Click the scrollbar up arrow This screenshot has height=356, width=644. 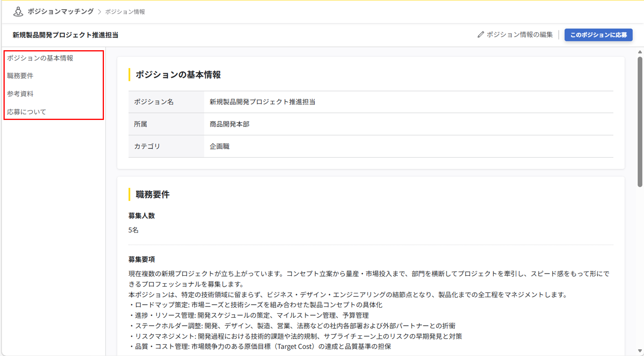coord(640,52)
